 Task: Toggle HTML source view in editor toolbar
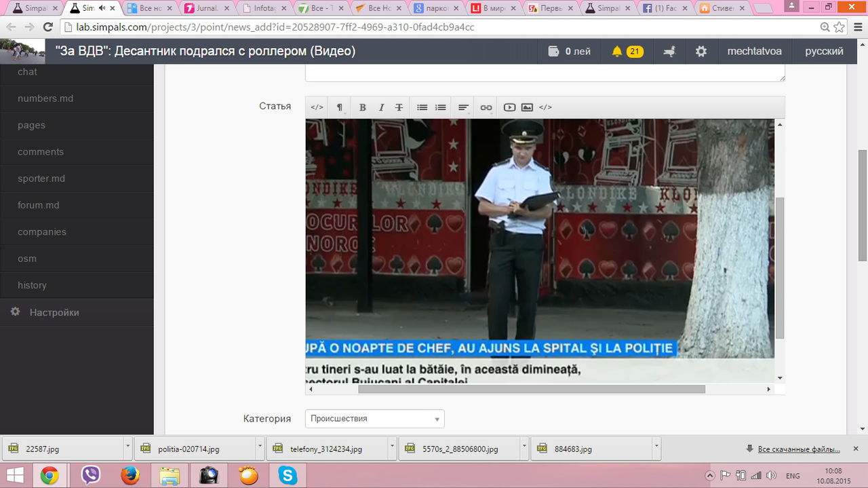click(x=317, y=107)
